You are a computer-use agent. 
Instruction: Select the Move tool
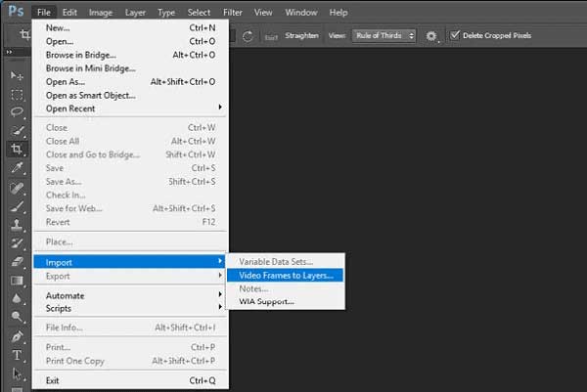click(17, 75)
